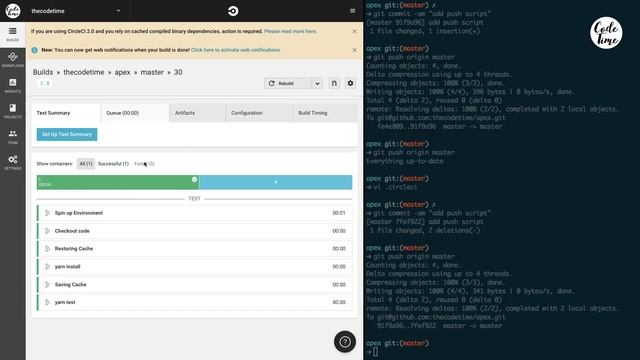Expand the Checkout code step
This screenshot has height=360, width=640.
[195, 231]
